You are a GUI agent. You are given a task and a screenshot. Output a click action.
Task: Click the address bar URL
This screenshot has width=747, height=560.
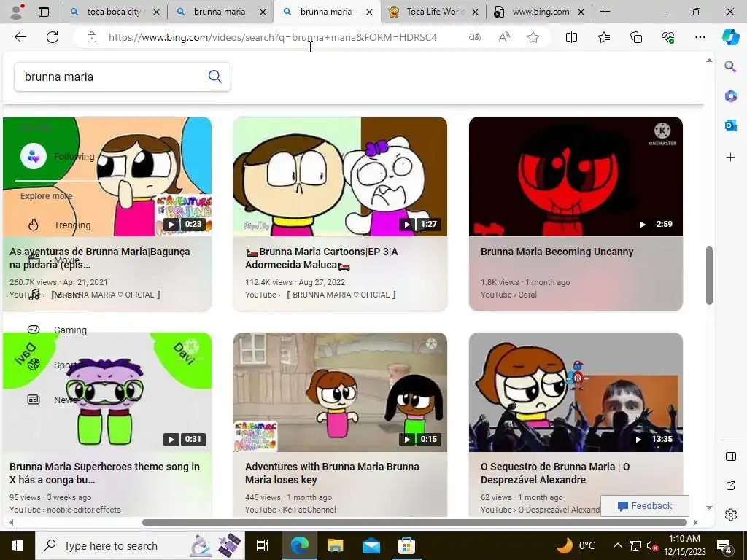pos(273,37)
